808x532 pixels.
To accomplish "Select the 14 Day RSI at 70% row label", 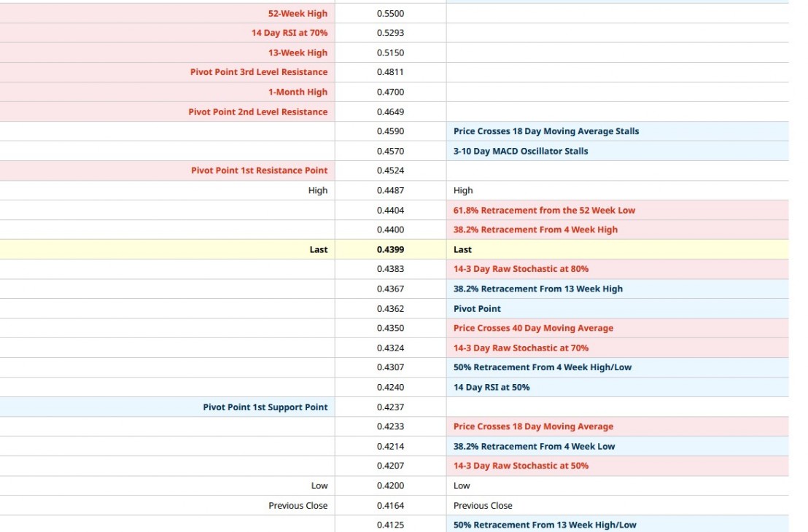I will 289,33.
